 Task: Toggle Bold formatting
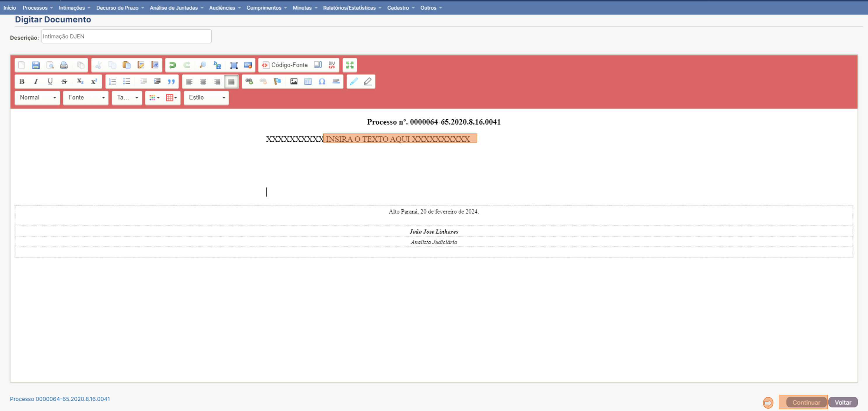pyautogui.click(x=22, y=81)
